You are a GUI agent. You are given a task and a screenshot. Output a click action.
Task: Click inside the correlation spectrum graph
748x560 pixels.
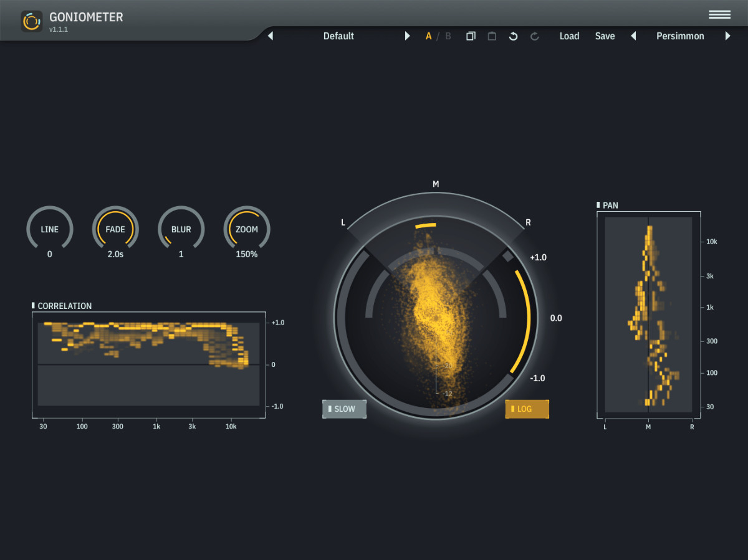pyautogui.click(x=148, y=364)
